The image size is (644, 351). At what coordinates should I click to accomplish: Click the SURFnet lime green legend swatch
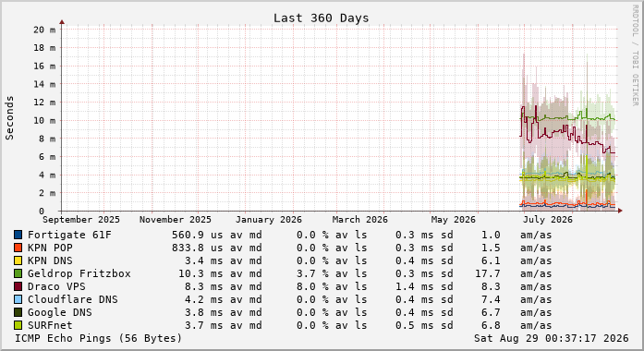pyautogui.click(x=18, y=325)
